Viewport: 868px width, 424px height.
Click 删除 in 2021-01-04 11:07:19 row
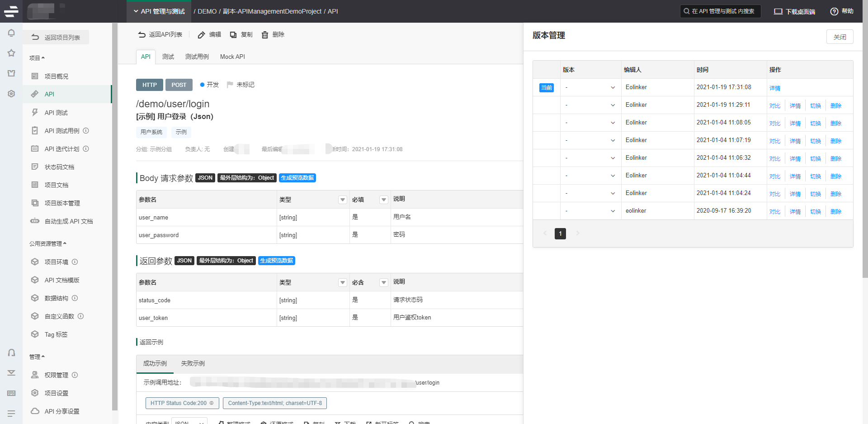[x=836, y=141]
